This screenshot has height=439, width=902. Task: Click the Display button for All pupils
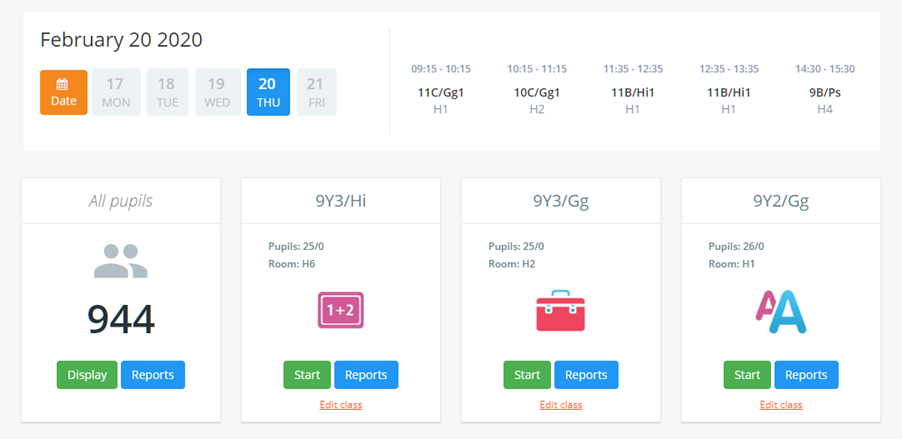pyautogui.click(x=87, y=375)
